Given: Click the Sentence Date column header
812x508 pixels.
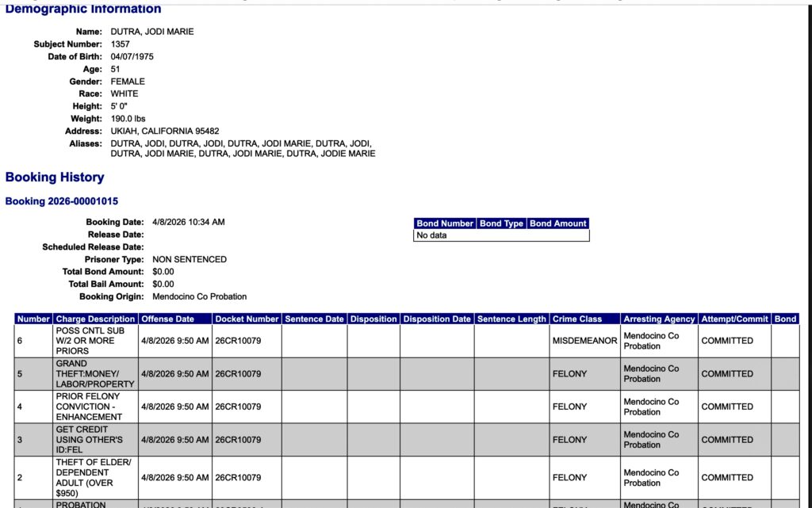Looking at the screenshot, I should pyautogui.click(x=314, y=319).
